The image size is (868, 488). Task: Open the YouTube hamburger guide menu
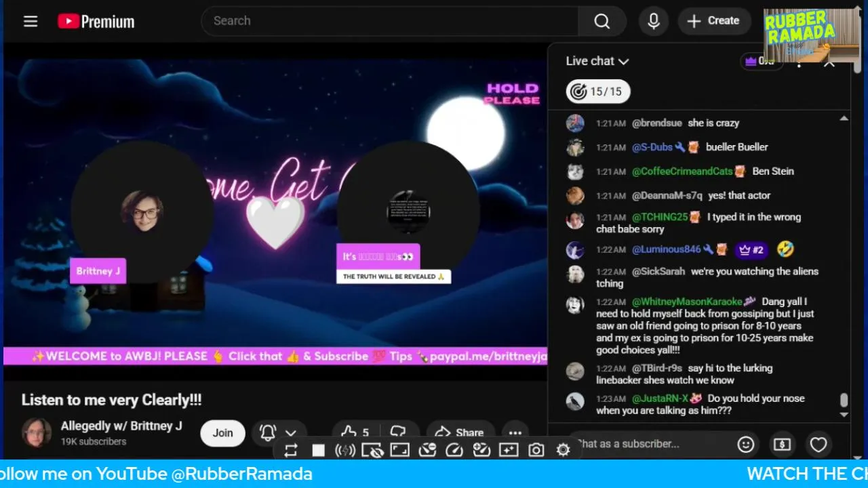point(31,21)
